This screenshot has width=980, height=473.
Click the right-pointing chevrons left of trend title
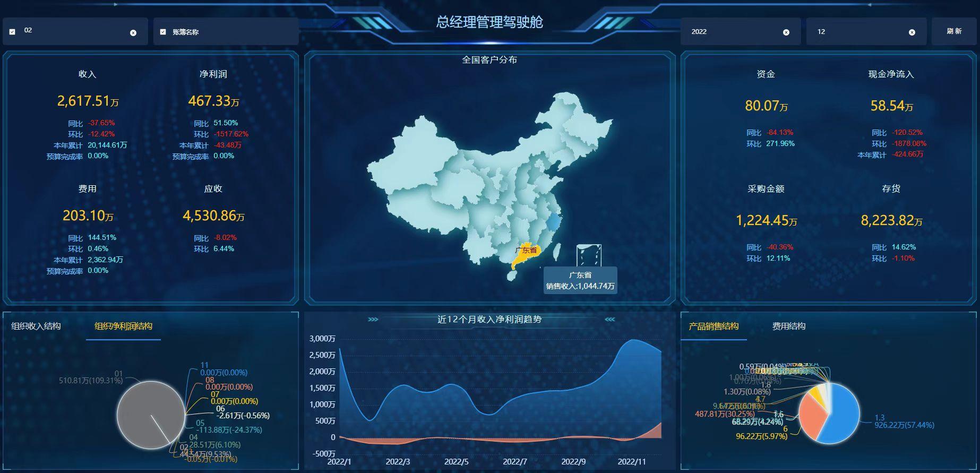373,320
